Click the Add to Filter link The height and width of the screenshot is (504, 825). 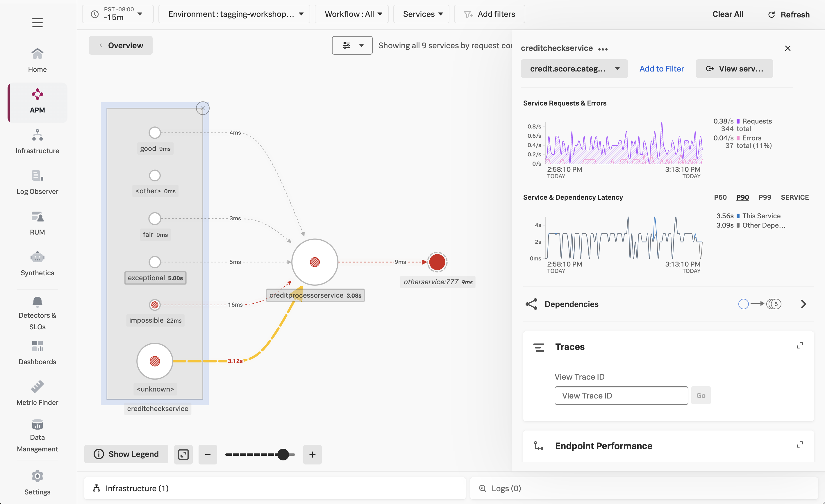(661, 69)
